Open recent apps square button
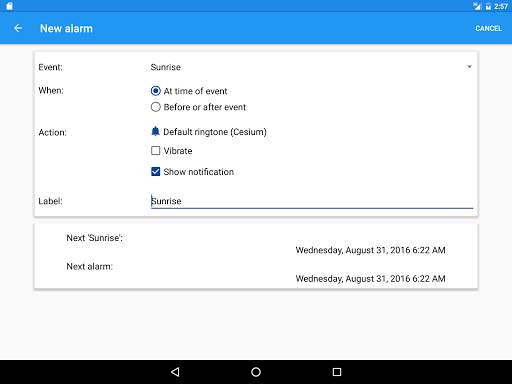512x384 pixels. click(337, 372)
